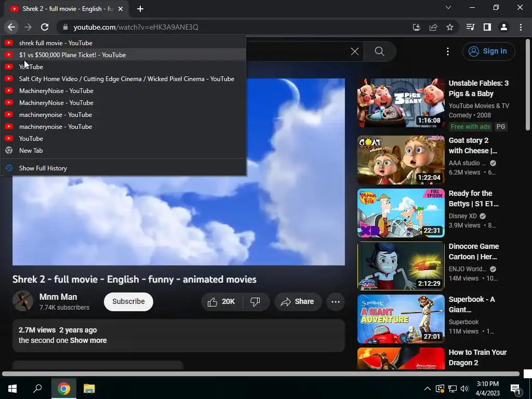Click the URL address bar text
The image size is (532, 399).
[136, 27]
